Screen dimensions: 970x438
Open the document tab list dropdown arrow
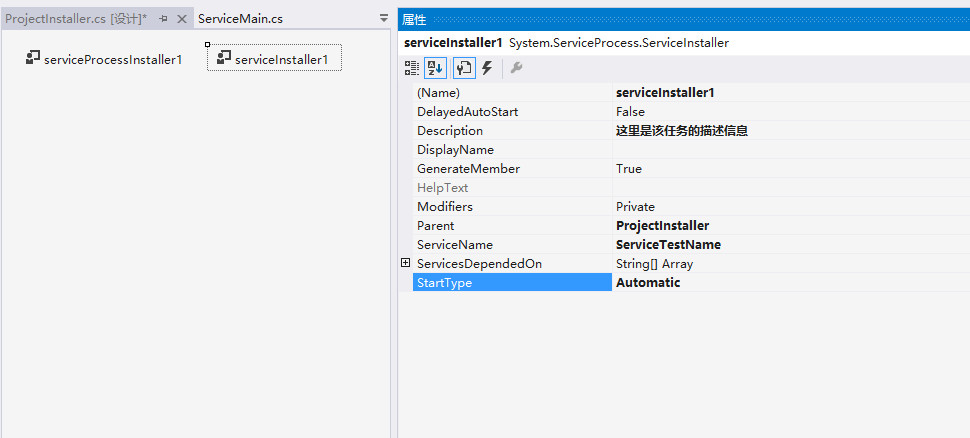384,19
